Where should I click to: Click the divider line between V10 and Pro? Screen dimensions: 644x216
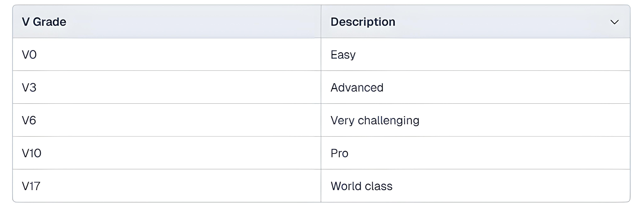pyautogui.click(x=321, y=153)
